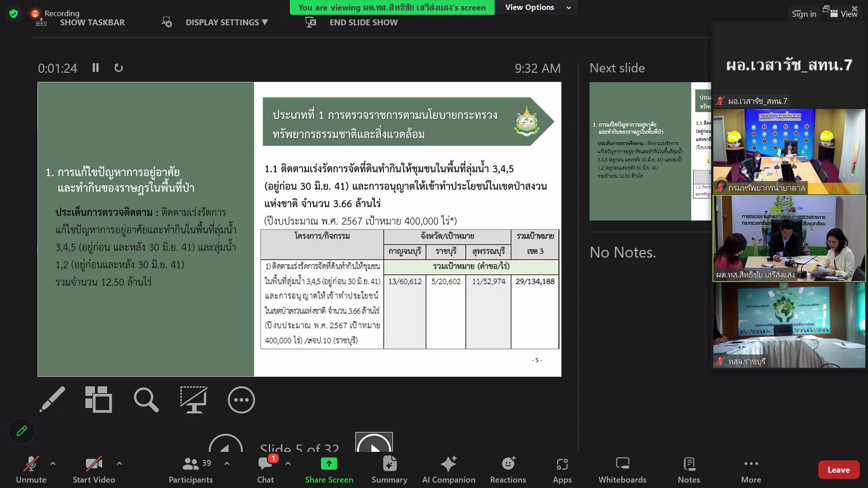Expand video options arrow next to Start Video
This screenshot has width=868, height=488.
tap(119, 464)
